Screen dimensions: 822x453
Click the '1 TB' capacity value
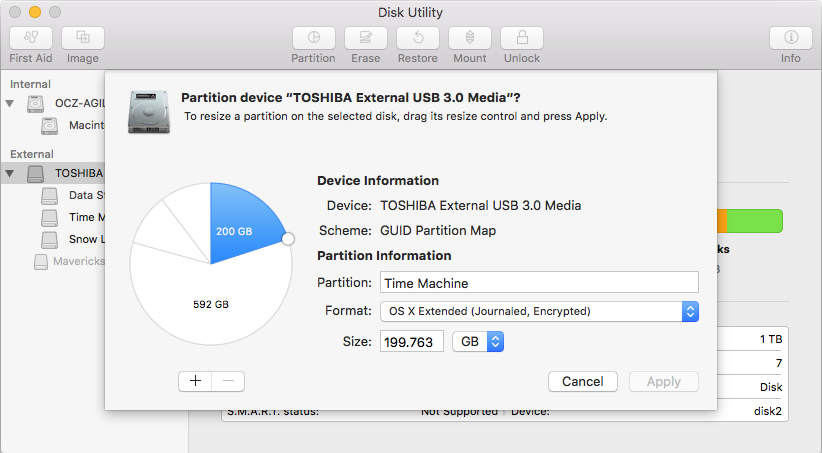pos(771,339)
